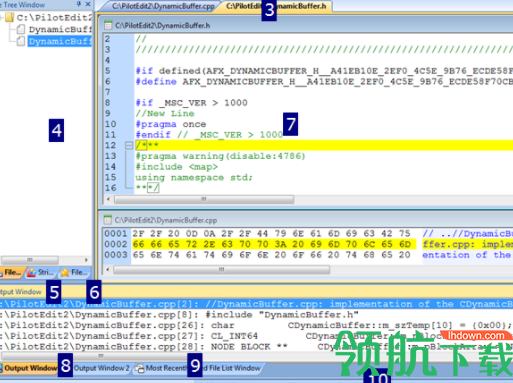Select the C:\PilotEdit2 folder in tree
Viewport: 513px width, 383px height.
[54, 17]
